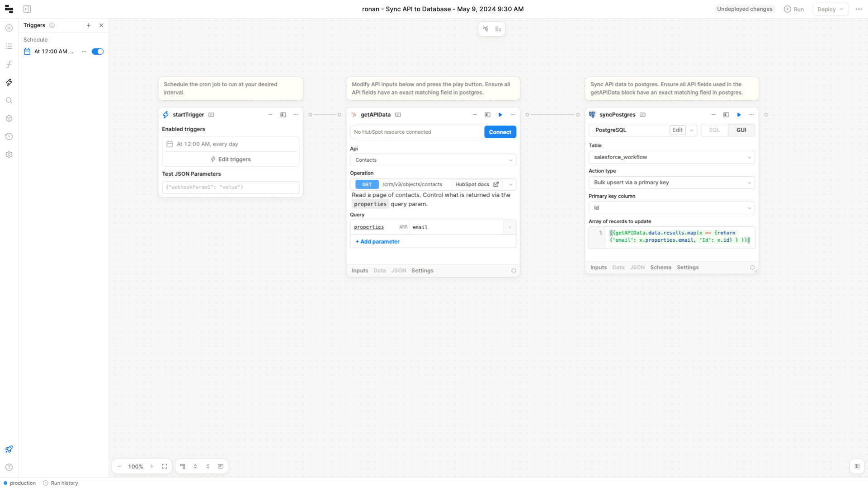Click zoom in plus button

coord(152,466)
